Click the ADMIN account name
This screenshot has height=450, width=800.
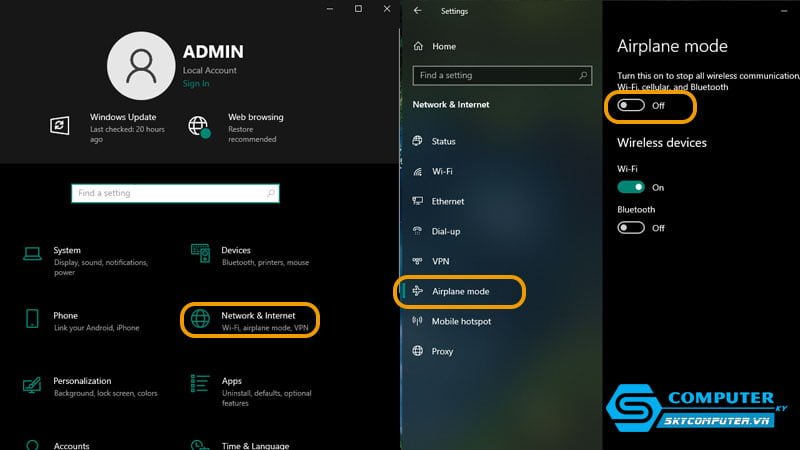(x=213, y=52)
